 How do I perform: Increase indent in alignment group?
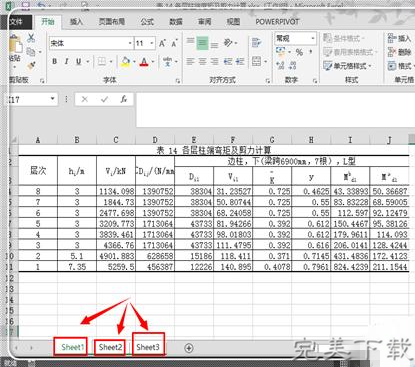click(x=240, y=61)
